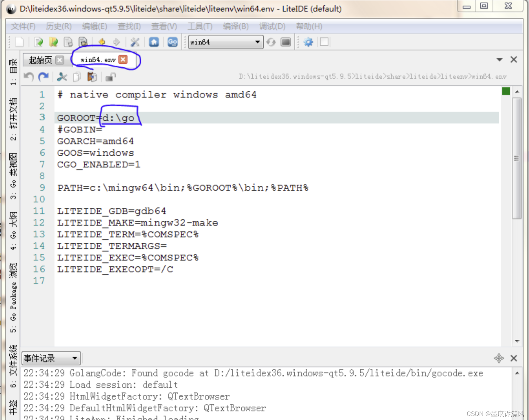Open file using green arrow icon

pos(39,42)
